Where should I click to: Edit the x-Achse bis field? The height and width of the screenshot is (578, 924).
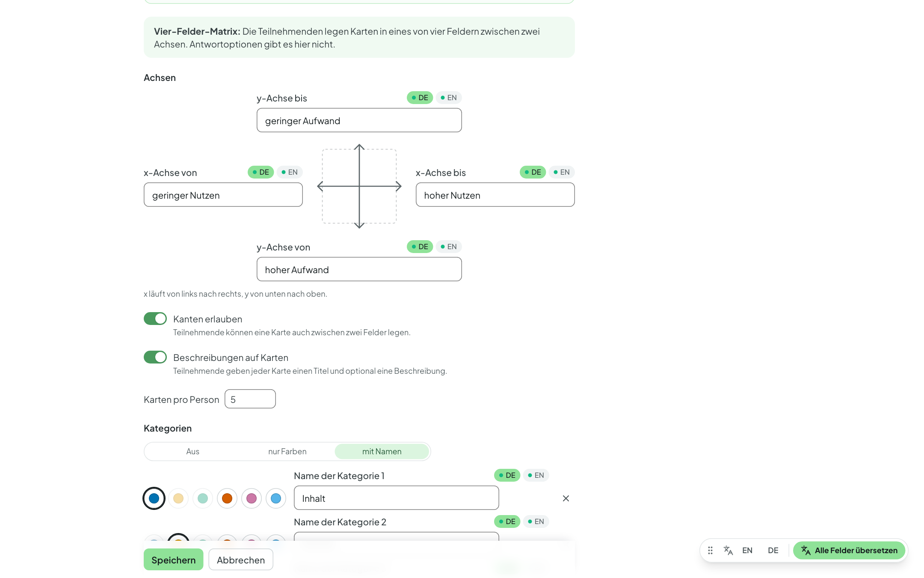495,195
